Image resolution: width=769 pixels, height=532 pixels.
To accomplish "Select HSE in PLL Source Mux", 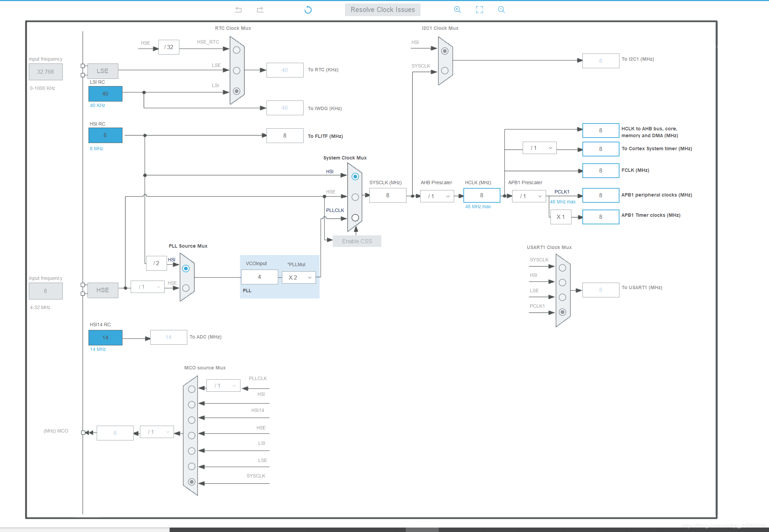I will pyautogui.click(x=186, y=288).
